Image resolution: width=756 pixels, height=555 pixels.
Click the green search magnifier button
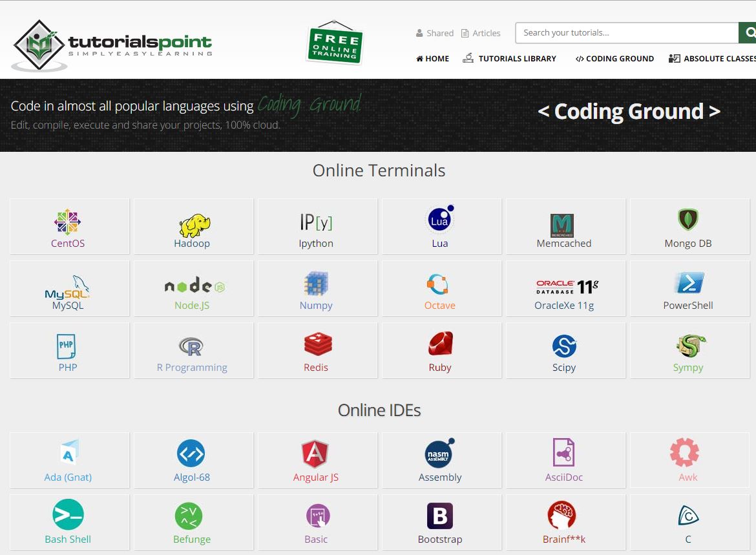tap(748, 33)
